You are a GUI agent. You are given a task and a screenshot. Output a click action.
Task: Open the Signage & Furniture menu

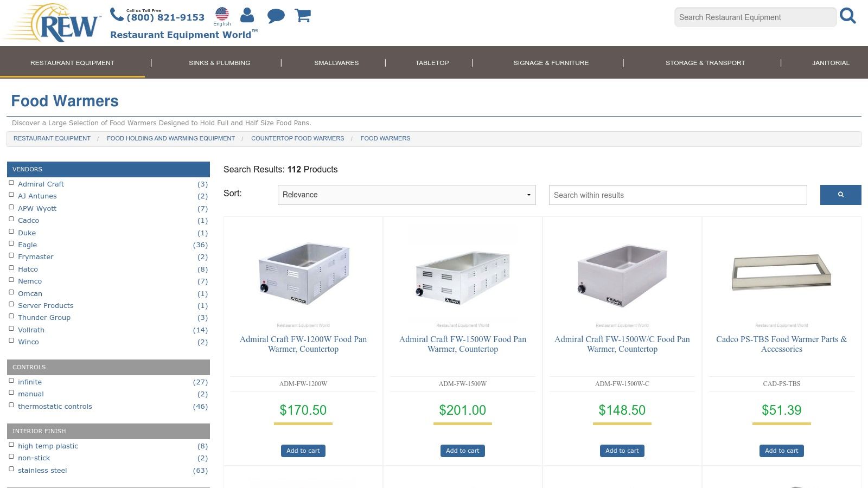(551, 63)
